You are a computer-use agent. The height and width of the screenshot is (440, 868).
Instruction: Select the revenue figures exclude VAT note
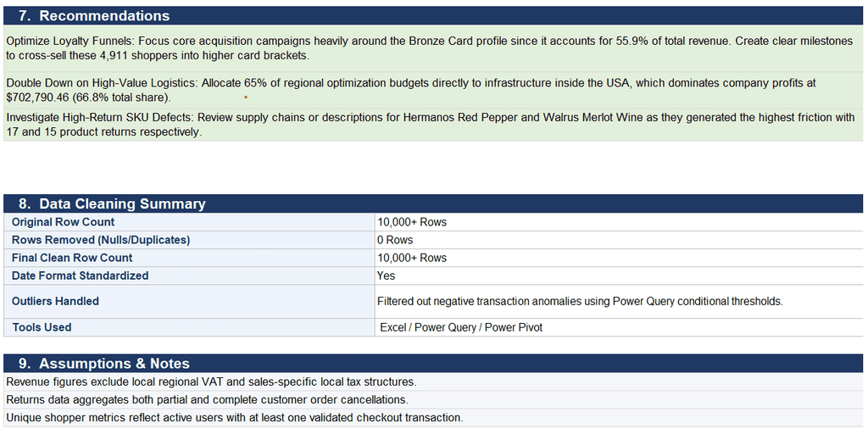(x=433, y=382)
